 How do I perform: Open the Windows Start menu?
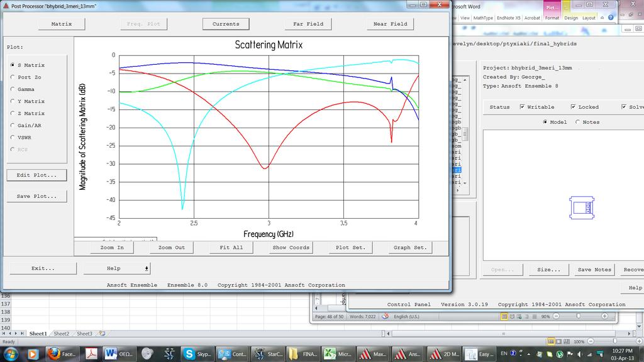point(11,353)
